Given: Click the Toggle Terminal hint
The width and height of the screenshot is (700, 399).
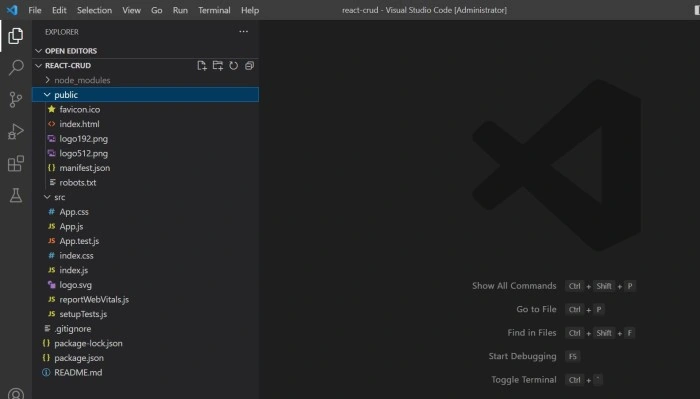Looking at the screenshot, I should click(x=524, y=380).
